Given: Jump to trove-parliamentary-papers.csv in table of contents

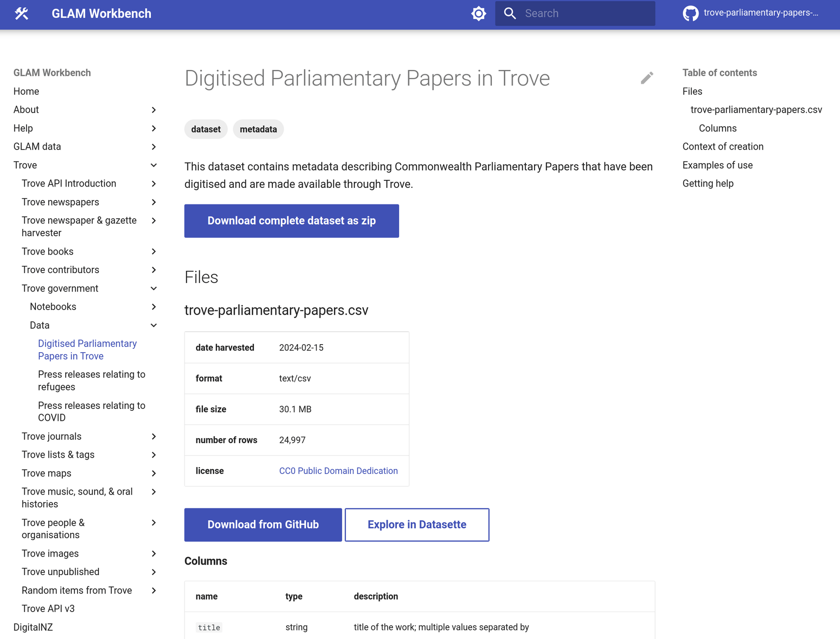Looking at the screenshot, I should (x=756, y=110).
